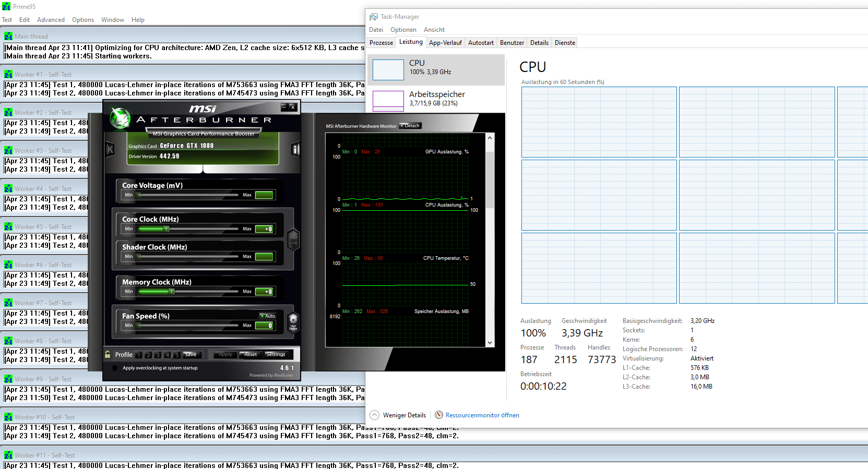Switch to the Autostart tab

[481, 43]
